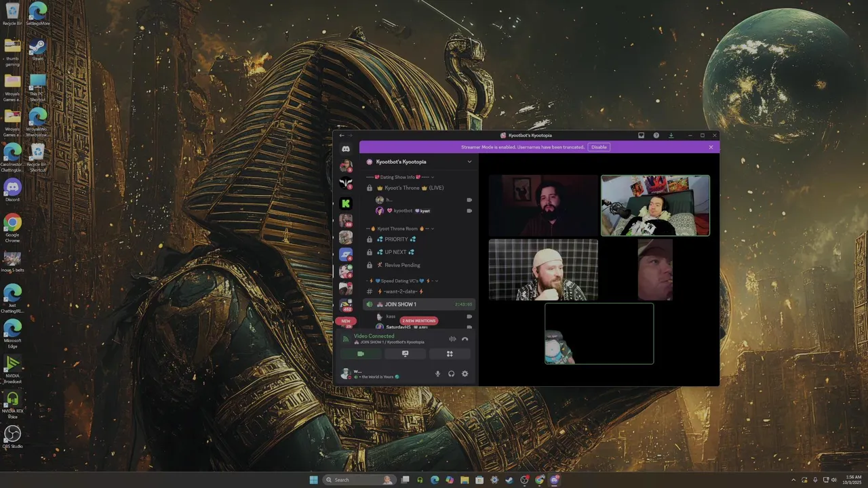868x488 pixels.
Task: Open Discord direct messages home icon
Action: 346,148
